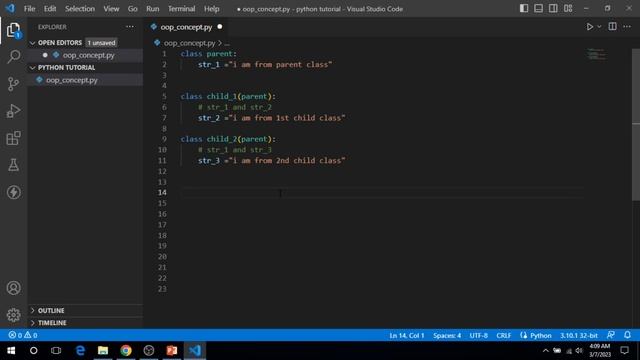Open the Help menu
Image resolution: width=640 pixels, height=360 pixels.
pos(211,9)
